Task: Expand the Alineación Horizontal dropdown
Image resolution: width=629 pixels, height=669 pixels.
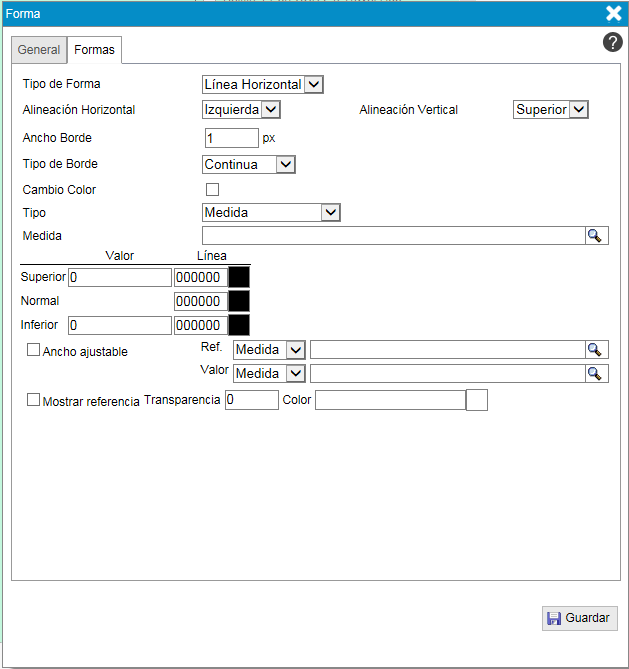Action: click(241, 109)
